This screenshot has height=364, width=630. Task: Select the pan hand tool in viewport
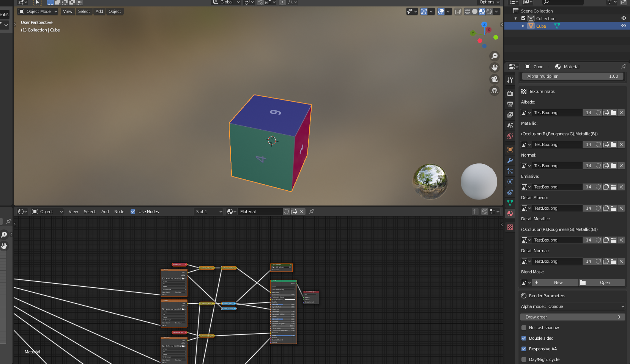495,67
